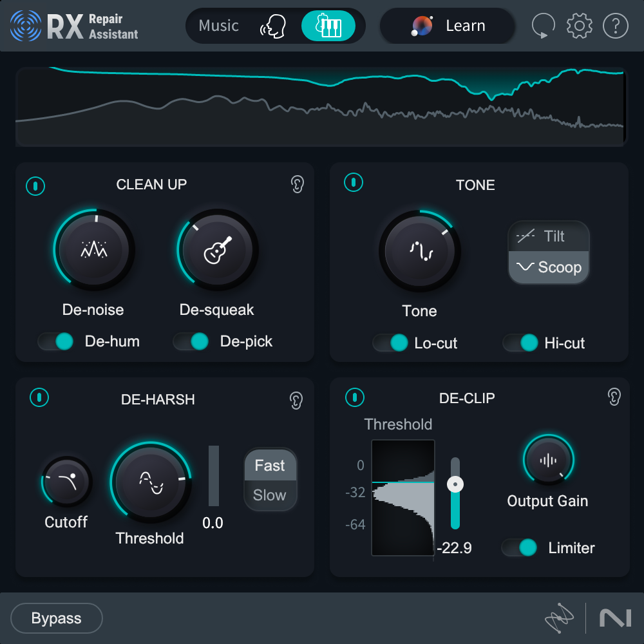Toggle De-hum in the Clean Up panel
The image size is (644, 644).
coord(55,341)
